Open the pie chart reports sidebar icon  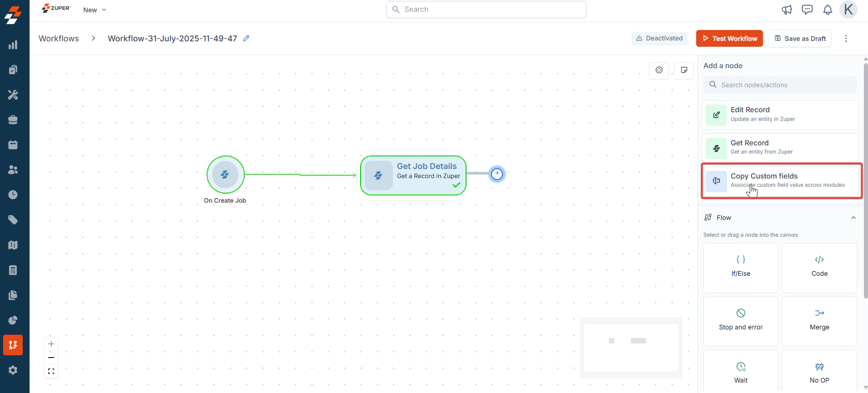[x=13, y=320]
